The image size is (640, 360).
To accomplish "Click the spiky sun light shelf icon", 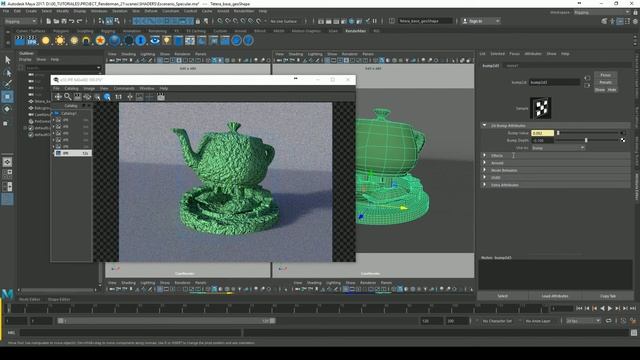I will click(60, 40).
